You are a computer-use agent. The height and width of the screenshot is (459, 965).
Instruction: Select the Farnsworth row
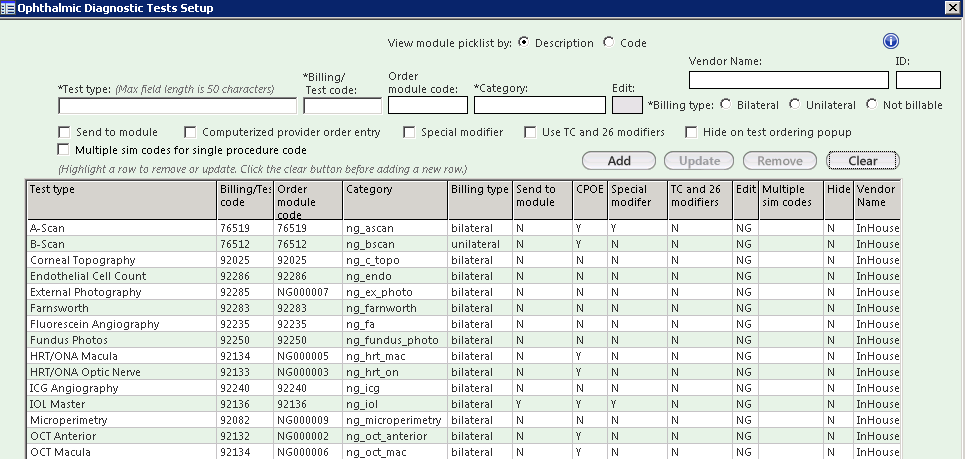(x=463, y=308)
